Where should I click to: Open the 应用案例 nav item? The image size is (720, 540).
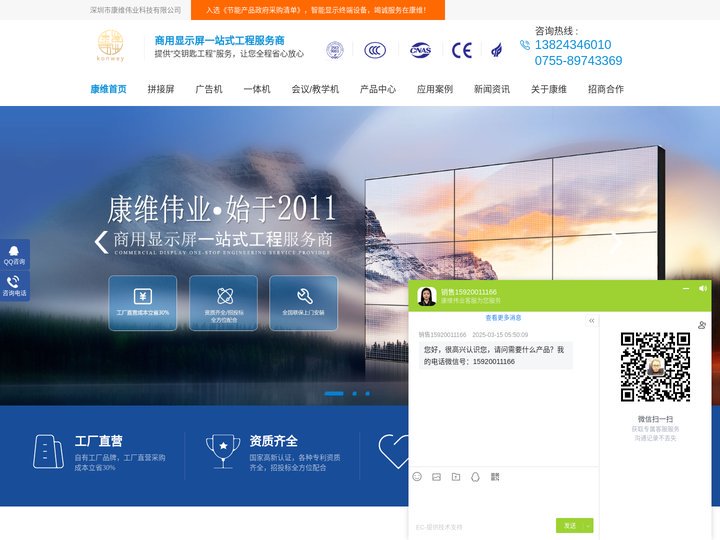434,89
